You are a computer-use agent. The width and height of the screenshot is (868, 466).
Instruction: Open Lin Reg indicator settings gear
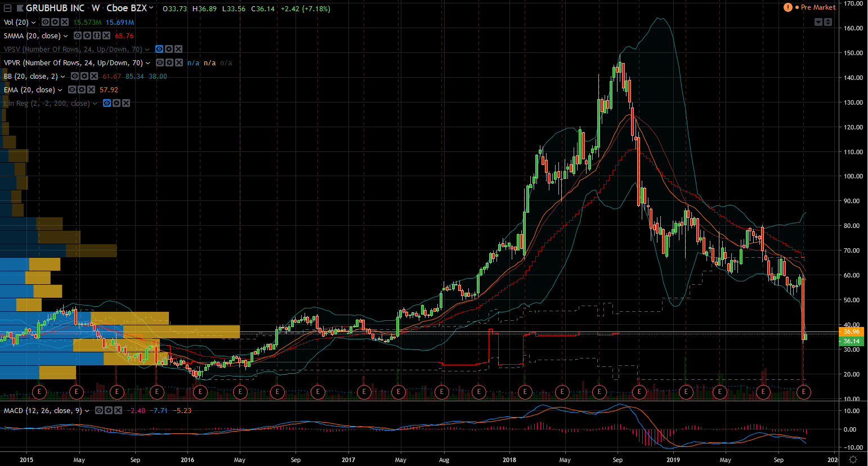pyautogui.click(x=117, y=103)
